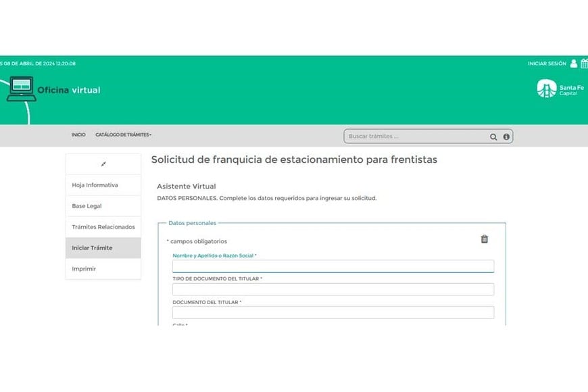
Task: Click the Documento del Titular input field
Action: coord(333,312)
